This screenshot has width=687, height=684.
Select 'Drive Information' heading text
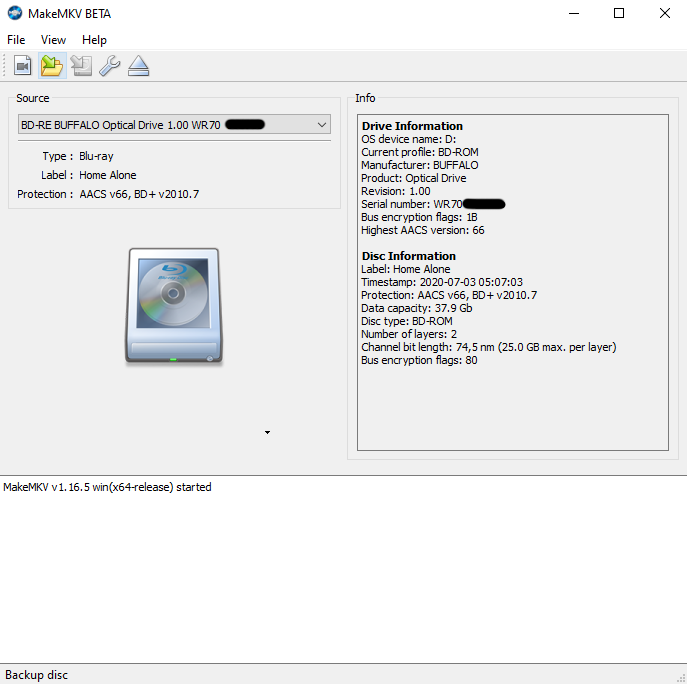(x=412, y=126)
